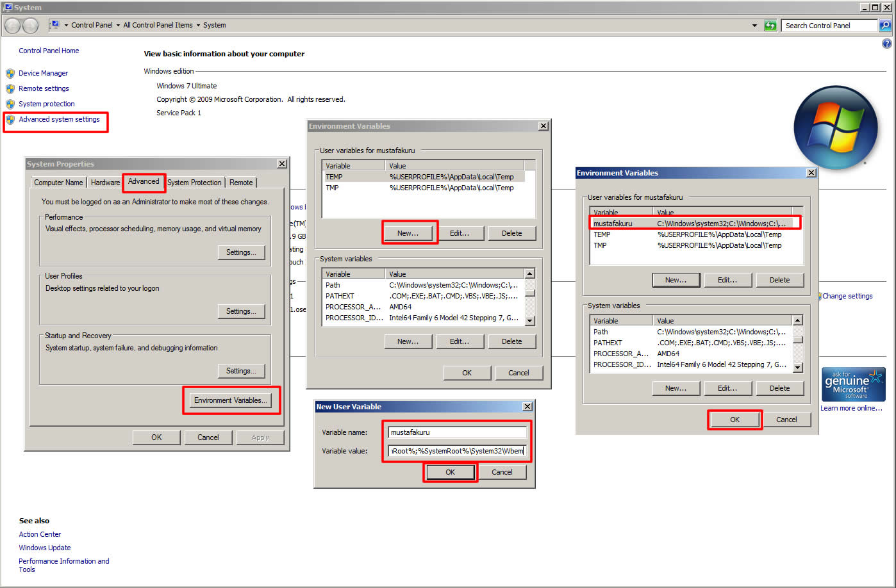Click Value column header of gray-titled User variables
This screenshot has width=896, height=588.
point(455,166)
